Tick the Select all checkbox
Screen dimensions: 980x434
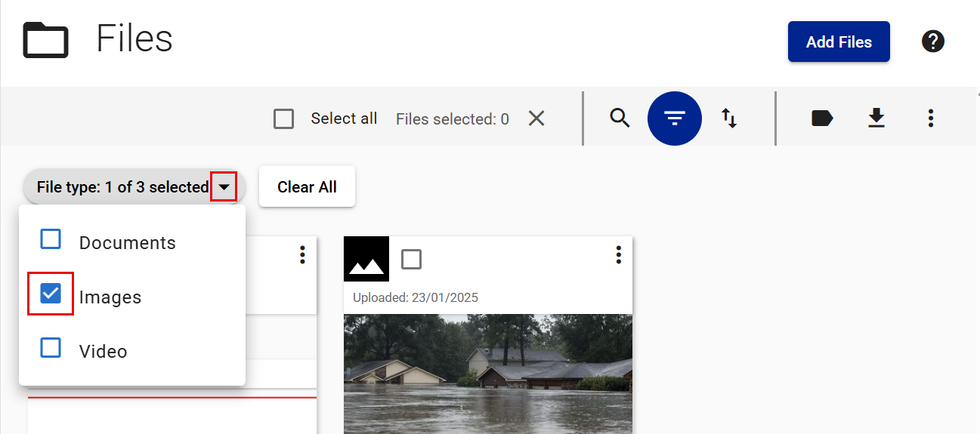point(284,119)
